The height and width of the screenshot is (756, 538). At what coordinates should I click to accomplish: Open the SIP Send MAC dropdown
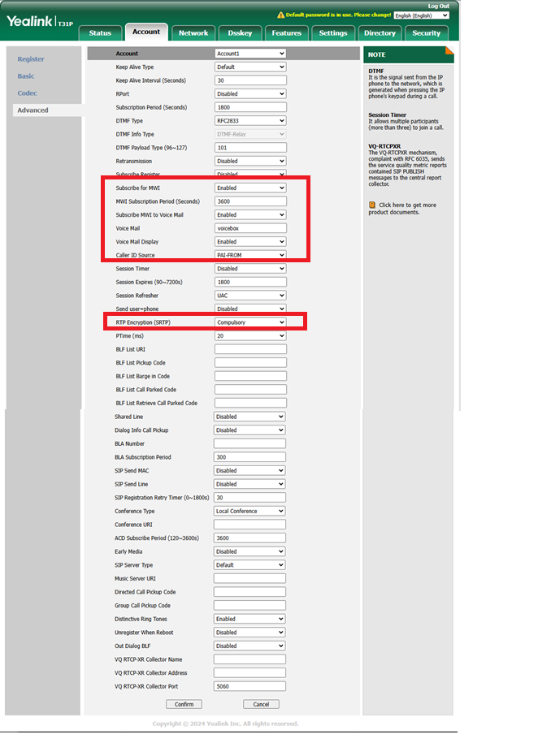[x=249, y=471]
